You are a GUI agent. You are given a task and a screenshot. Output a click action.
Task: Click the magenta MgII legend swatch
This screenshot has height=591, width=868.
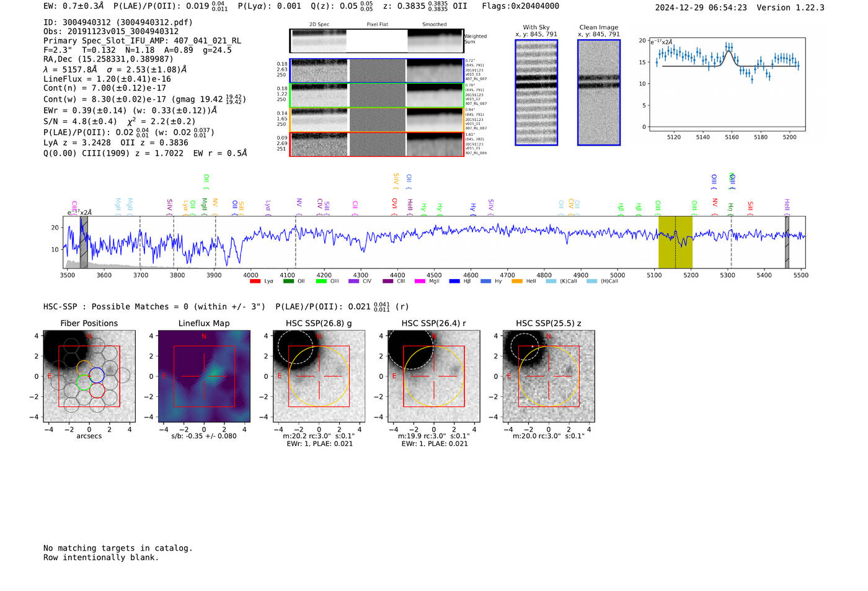click(x=420, y=282)
